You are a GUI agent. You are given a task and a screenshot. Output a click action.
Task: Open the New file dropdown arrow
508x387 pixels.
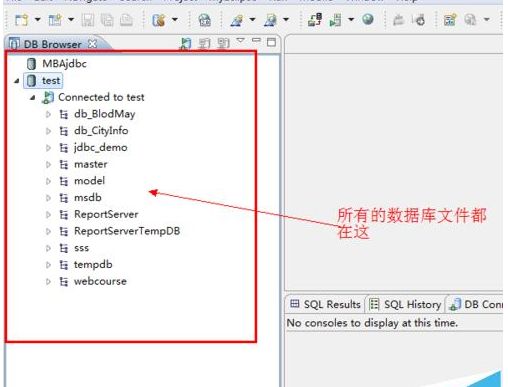[x=38, y=19]
